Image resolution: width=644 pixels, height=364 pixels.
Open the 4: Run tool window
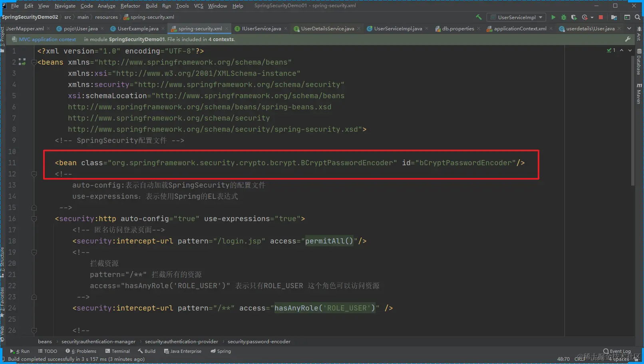[x=20, y=351]
